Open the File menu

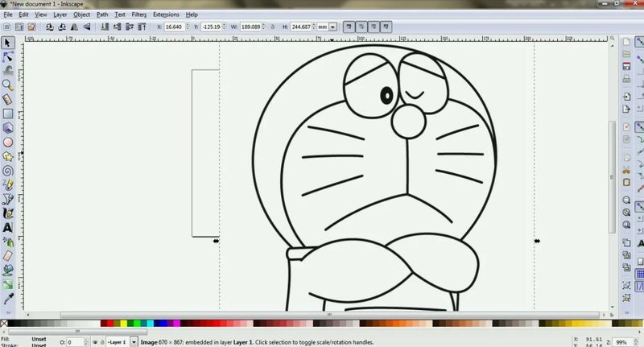coord(8,14)
